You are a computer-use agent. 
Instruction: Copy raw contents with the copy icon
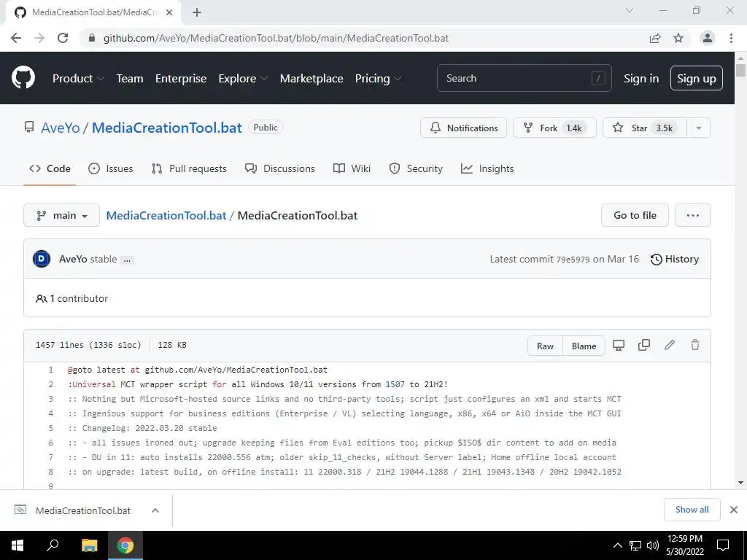click(x=644, y=345)
